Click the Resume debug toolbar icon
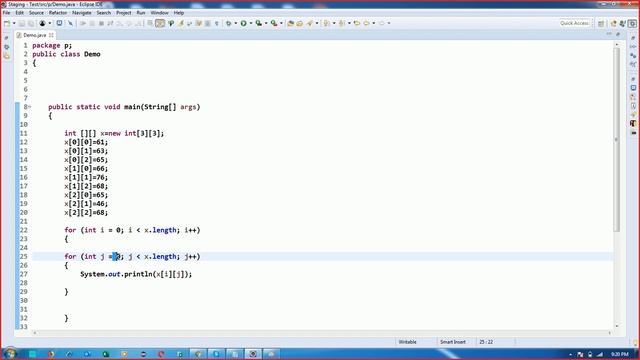Viewport: 640px width, 360px height. [83, 23]
